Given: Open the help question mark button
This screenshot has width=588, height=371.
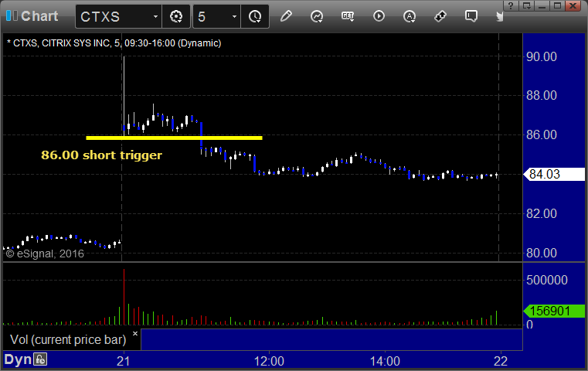Looking at the screenshot, I should (x=511, y=5).
